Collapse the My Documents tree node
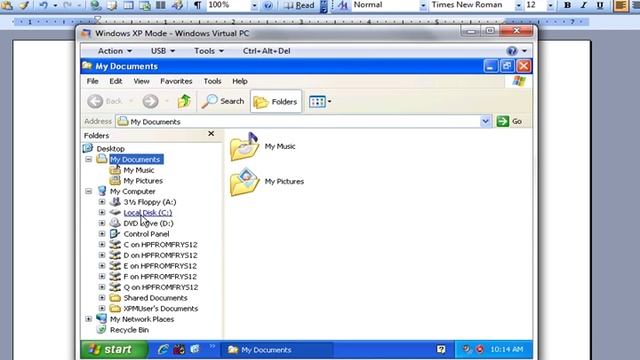The height and width of the screenshot is (360, 640). point(89,159)
